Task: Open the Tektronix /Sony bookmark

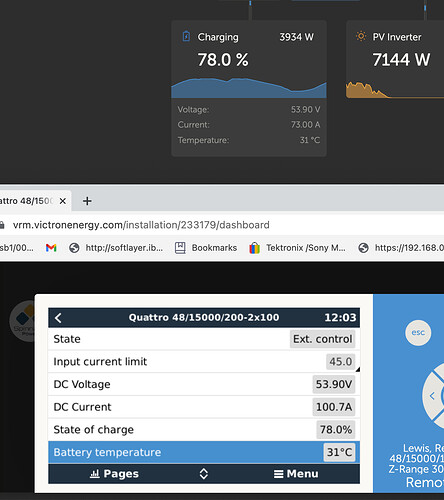Action: [x=298, y=248]
